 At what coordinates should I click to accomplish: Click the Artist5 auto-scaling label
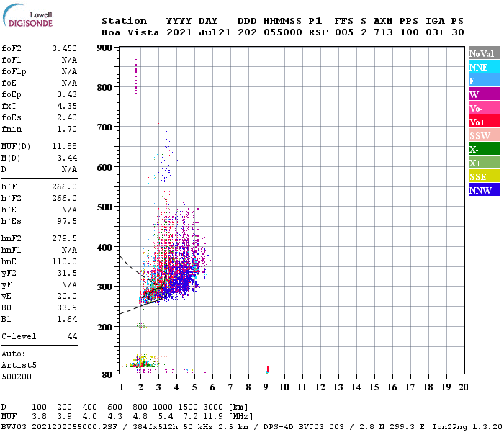tap(19, 366)
